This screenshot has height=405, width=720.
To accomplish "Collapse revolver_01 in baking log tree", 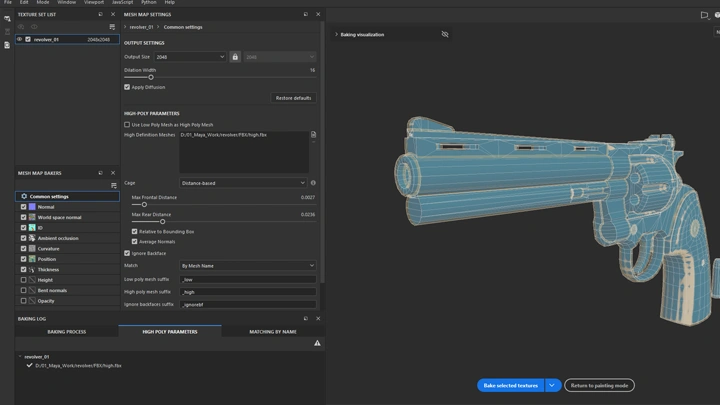I will (20, 356).
